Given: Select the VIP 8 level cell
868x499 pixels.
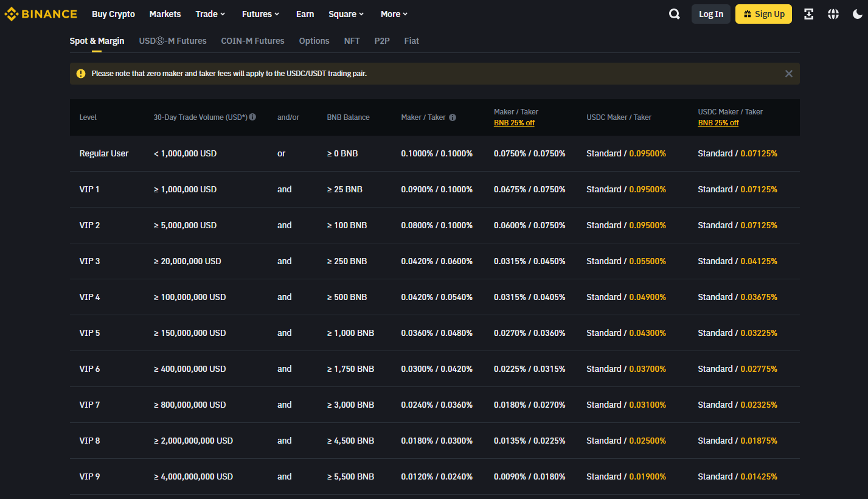Looking at the screenshot, I should tap(89, 441).
